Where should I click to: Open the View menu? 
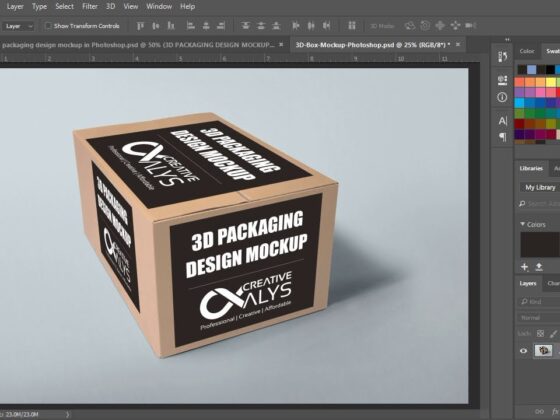click(131, 6)
